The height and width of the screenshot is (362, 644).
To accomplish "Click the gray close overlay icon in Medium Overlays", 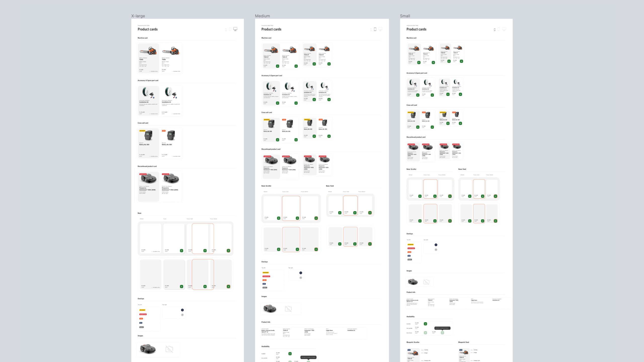I will coord(301,278).
